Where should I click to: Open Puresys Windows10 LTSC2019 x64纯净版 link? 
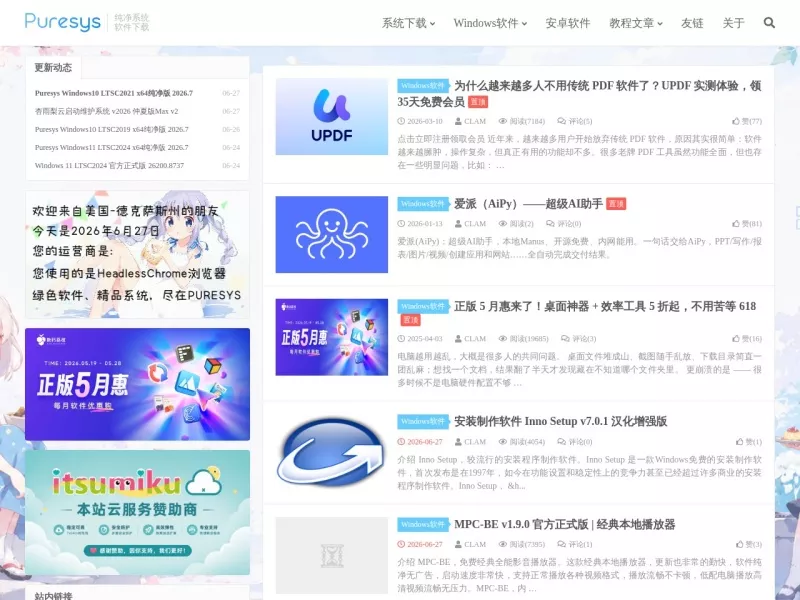[112, 129]
